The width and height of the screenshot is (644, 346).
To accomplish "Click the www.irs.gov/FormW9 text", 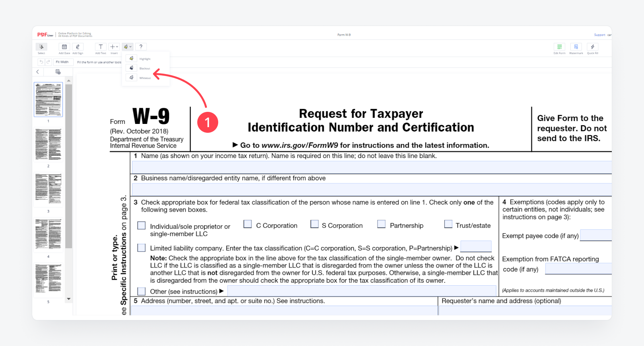I will point(300,145).
